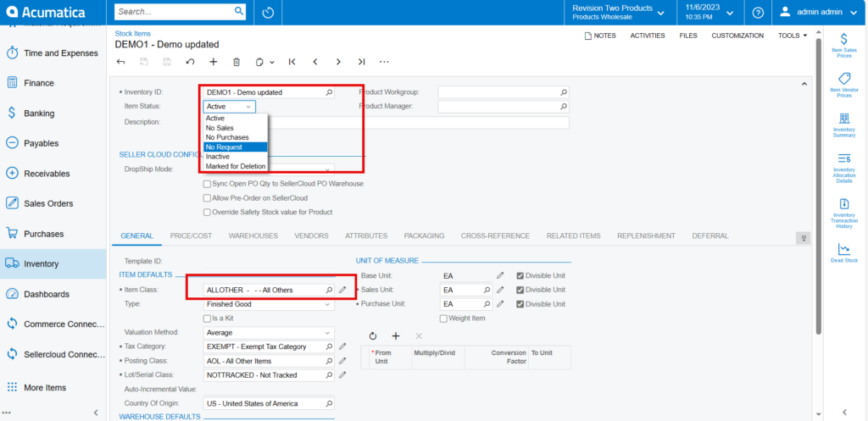
Task: Edit the Tax Category with pencil icon
Action: point(342,346)
